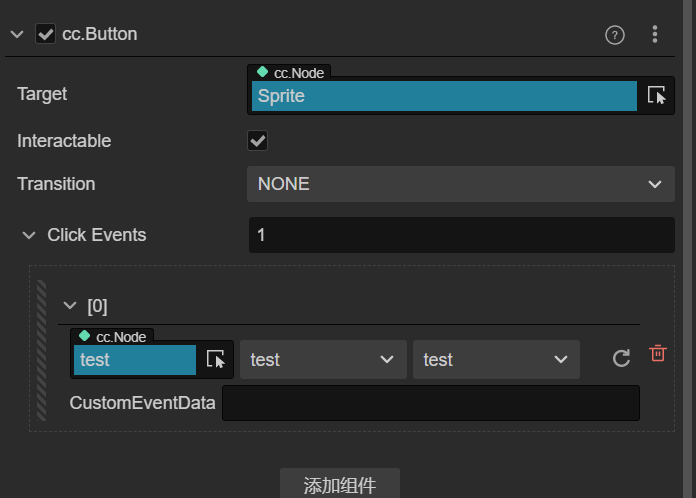Click the Click Events count field

pos(461,235)
